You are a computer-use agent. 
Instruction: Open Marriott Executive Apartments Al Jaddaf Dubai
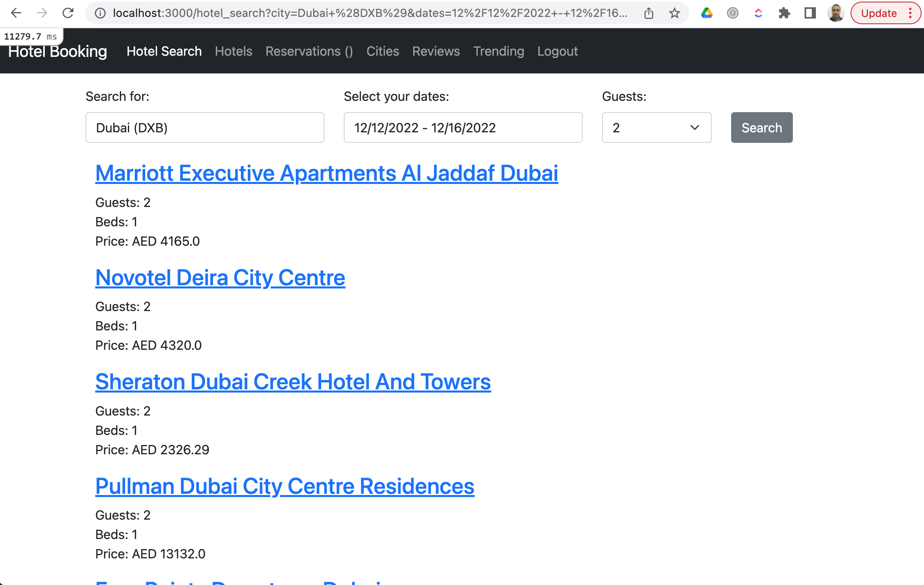326,173
